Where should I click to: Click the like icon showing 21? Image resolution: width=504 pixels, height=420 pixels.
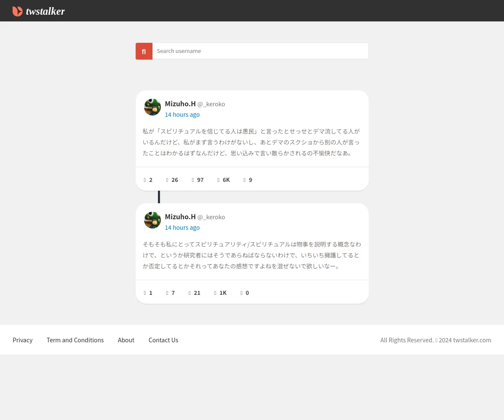click(x=190, y=293)
